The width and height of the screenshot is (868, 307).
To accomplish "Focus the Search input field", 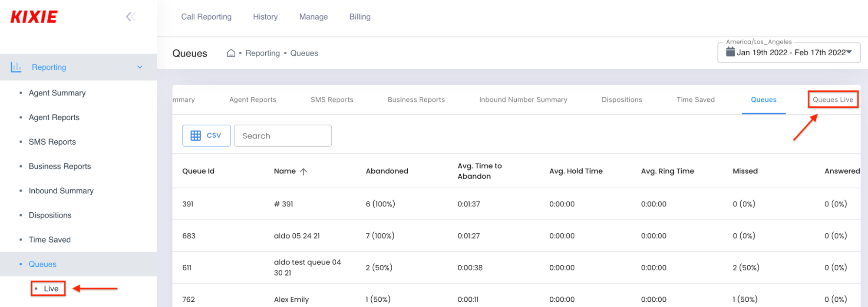I will click(283, 135).
